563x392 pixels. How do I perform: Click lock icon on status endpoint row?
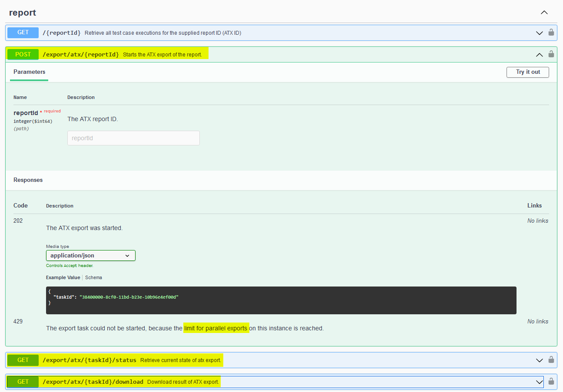point(551,360)
